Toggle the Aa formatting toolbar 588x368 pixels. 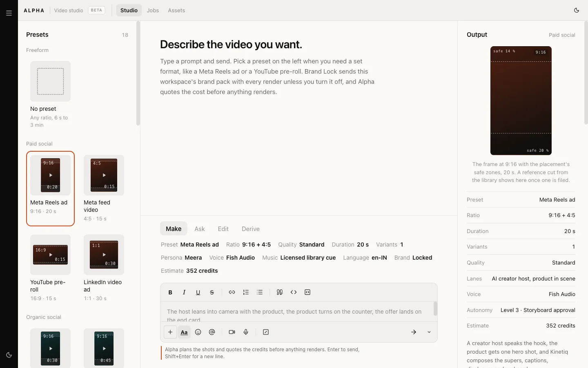pyautogui.click(x=184, y=332)
